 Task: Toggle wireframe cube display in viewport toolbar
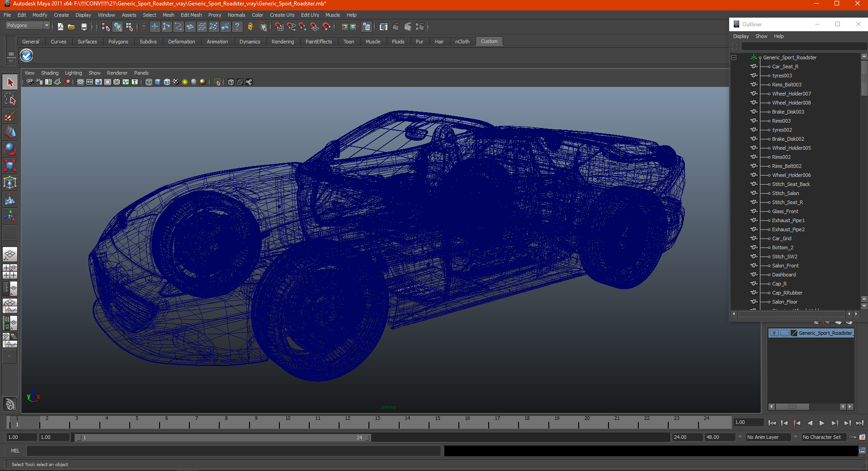click(149, 82)
